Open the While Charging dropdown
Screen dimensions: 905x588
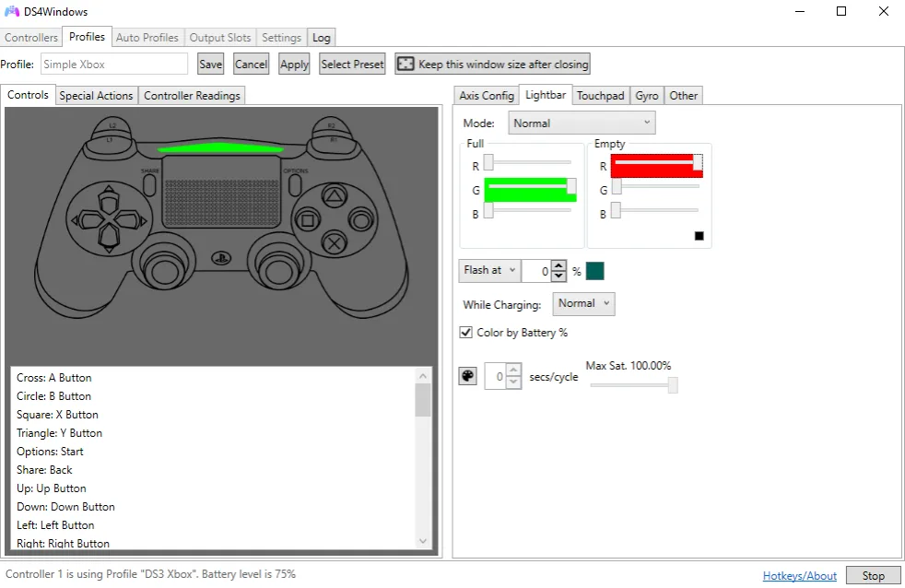click(583, 303)
